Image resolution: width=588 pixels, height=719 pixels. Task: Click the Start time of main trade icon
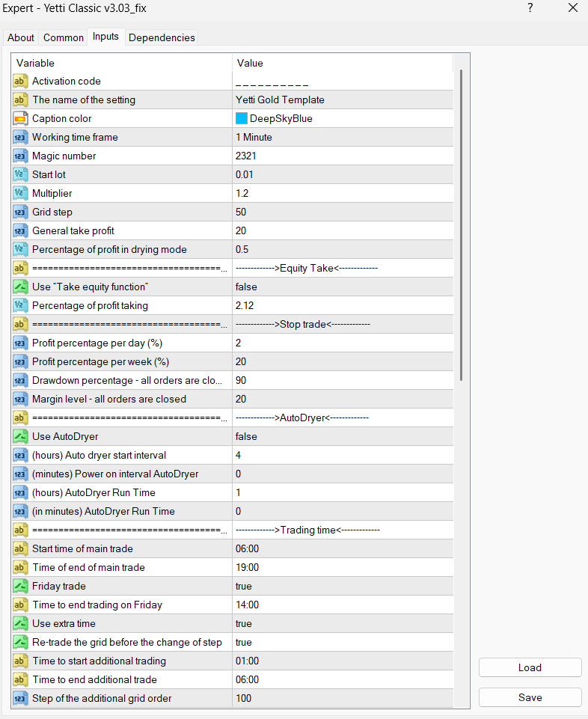tap(20, 548)
